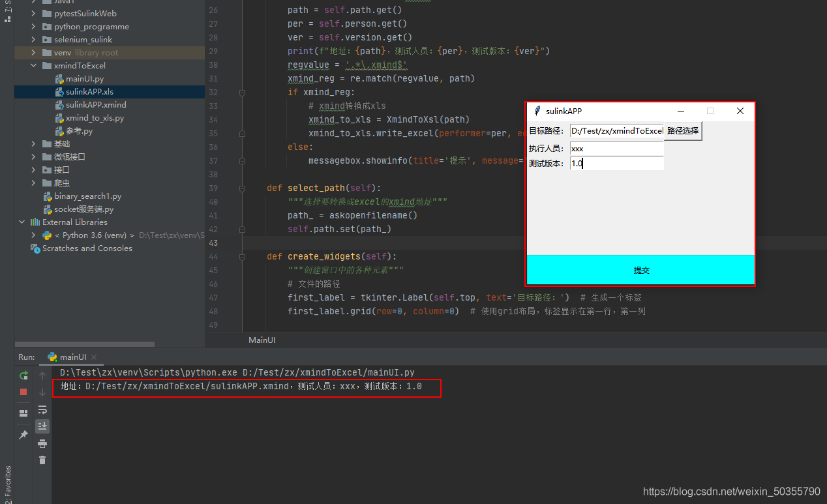This screenshot has width=827, height=504.
Task: Clear console with the trash icon
Action: click(x=42, y=460)
